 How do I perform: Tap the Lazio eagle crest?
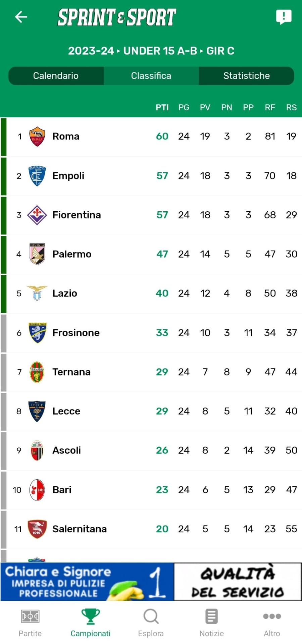click(x=37, y=293)
